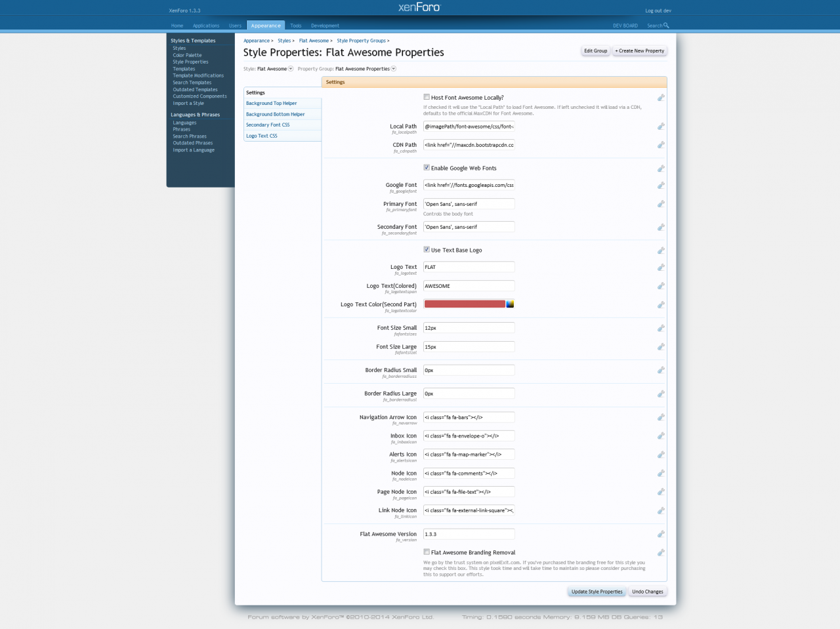Screen dimensions: 840x629
Task: Click edit icon beside Page Node Icon
Action: (x=661, y=492)
